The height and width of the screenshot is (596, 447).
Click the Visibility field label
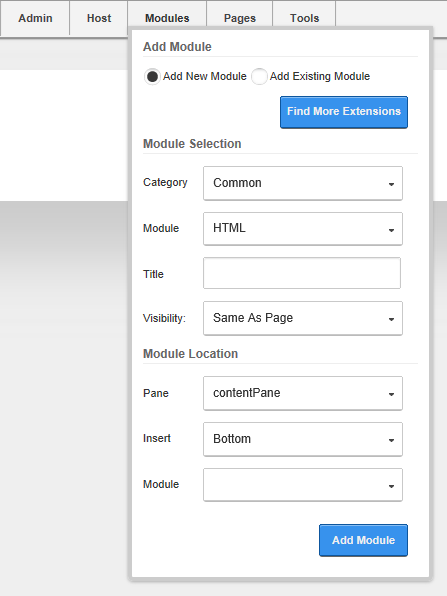pyautogui.click(x=164, y=318)
